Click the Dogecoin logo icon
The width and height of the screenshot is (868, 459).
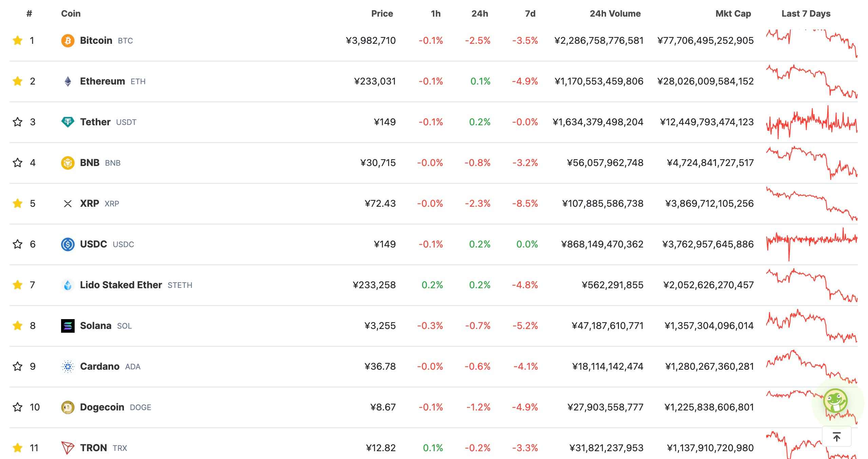tap(68, 407)
